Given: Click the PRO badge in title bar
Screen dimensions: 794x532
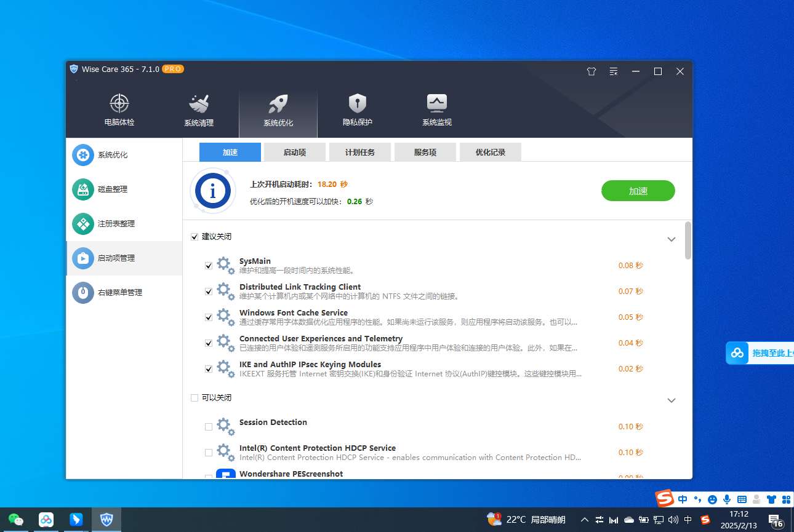Looking at the screenshot, I should 173,69.
